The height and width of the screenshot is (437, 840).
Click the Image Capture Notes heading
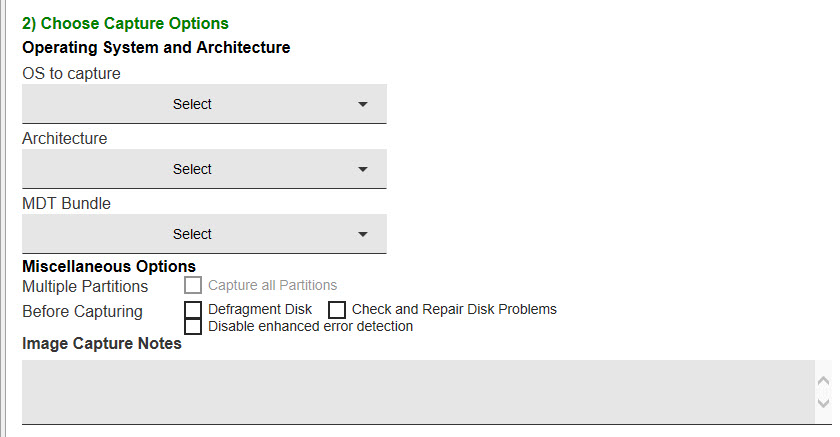click(102, 344)
